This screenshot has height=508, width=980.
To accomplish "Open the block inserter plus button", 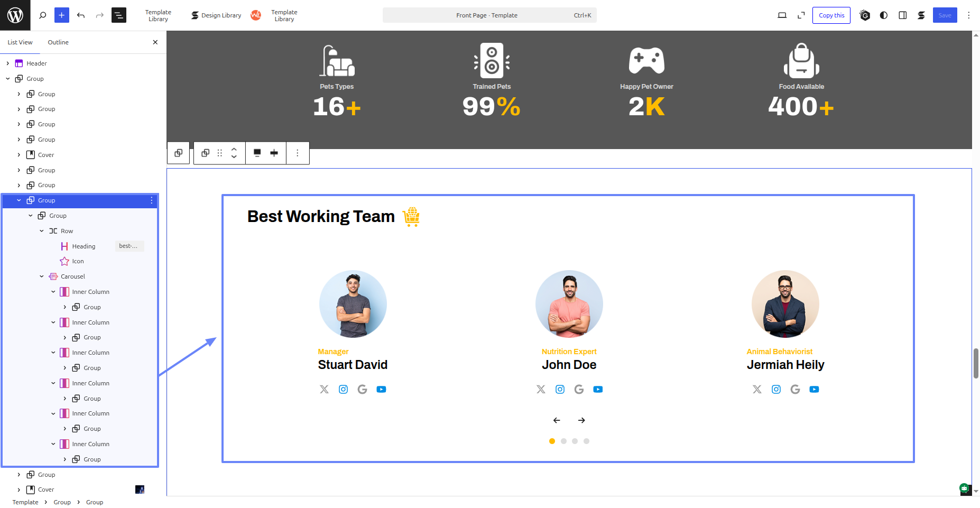I will pos(62,15).
